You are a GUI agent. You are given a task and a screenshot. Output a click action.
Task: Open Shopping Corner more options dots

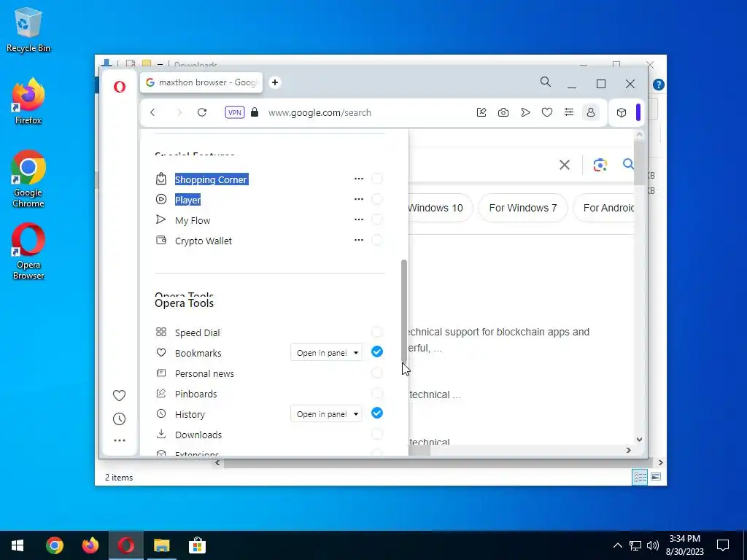point(359,179)
